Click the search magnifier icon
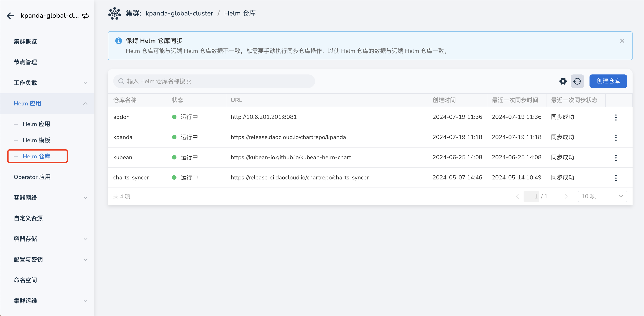Screen dimensions: 644x316 tap(121, 81)
